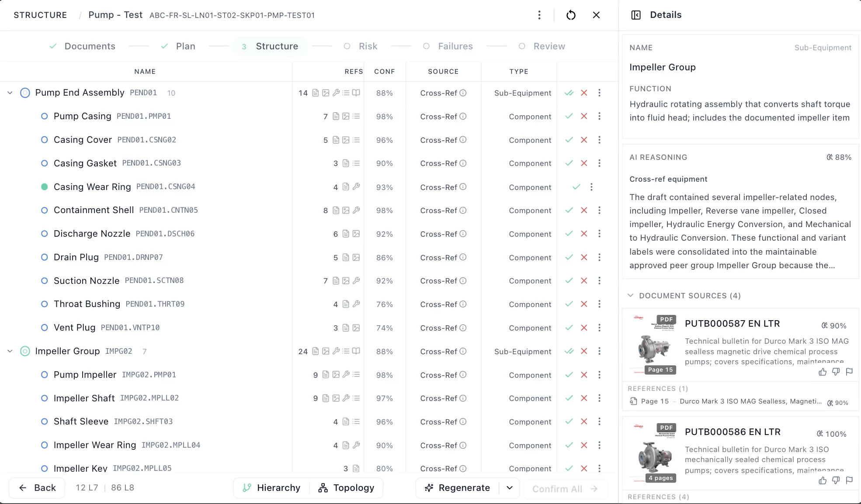Screen dimensions: 861x504
Task: Go to the Documents step
Action: tap(83, 46)
